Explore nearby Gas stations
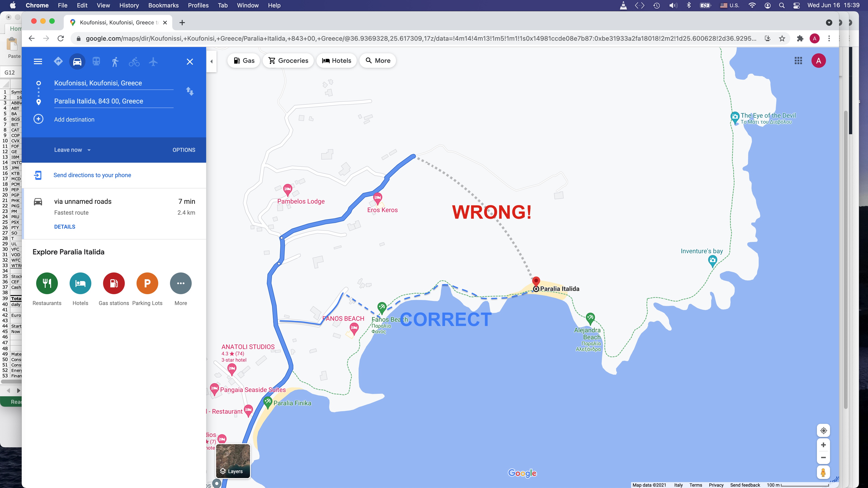868x488 pixels. click(114, 283)
